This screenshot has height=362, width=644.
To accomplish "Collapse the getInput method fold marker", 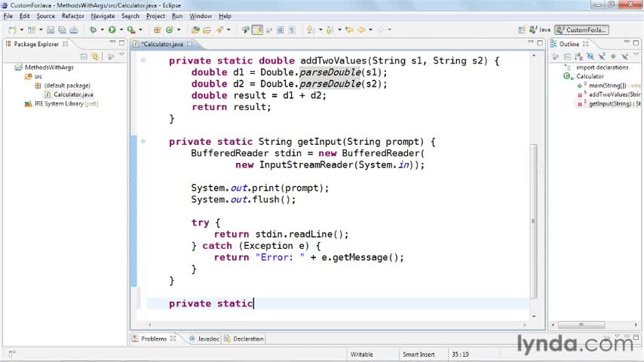I will click(143, 141).
